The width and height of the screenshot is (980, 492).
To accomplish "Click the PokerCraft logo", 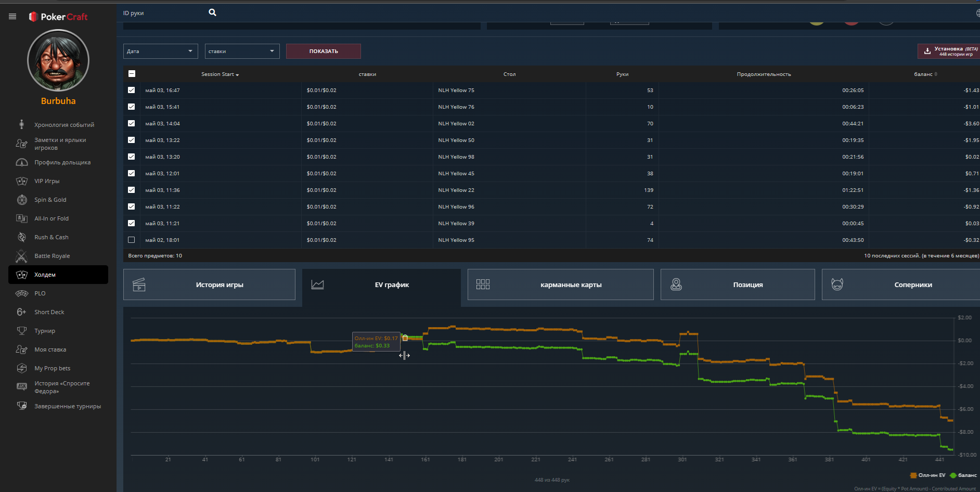I will tap(58, 17).
